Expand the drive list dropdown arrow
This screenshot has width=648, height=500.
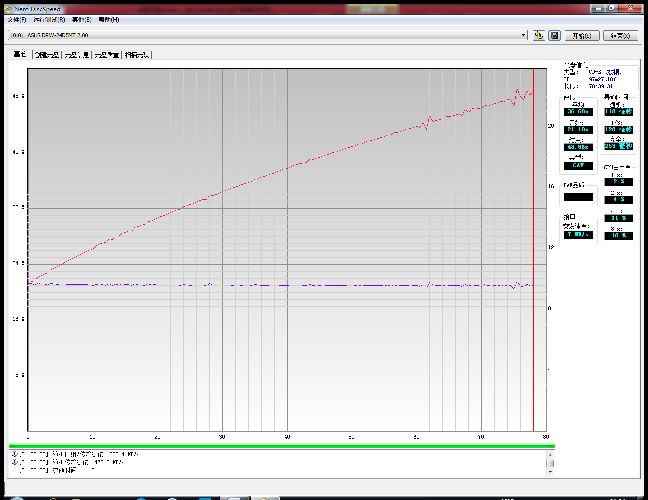click(524, 35)
